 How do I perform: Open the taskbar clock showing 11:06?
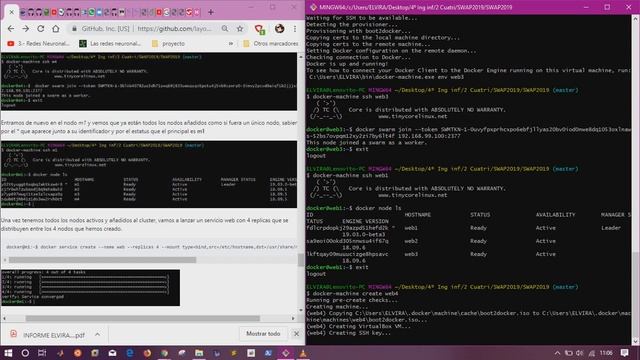point(606,353)
